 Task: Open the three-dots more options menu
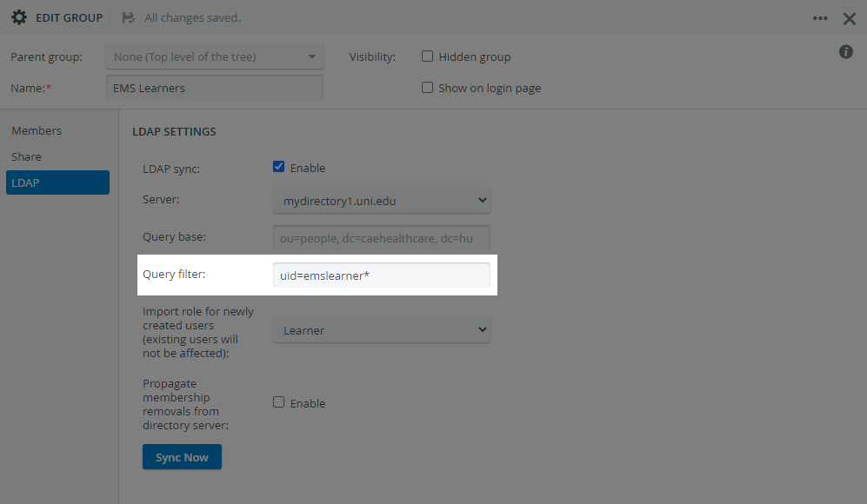(820, 18)
